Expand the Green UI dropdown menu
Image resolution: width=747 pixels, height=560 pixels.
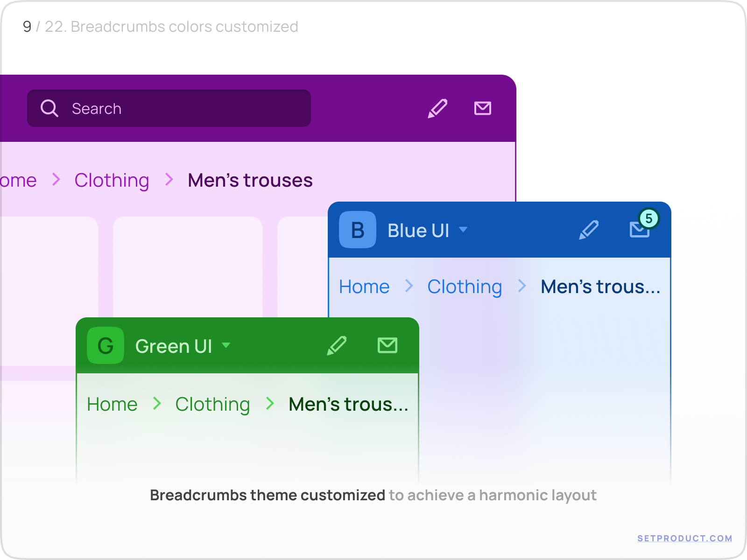coord(226,346)
